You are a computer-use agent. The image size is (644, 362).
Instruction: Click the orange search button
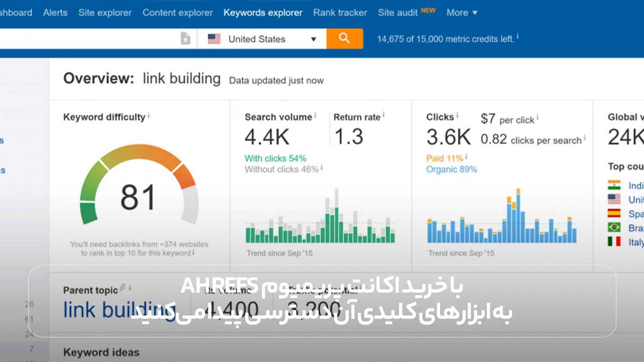pos(345,39)
